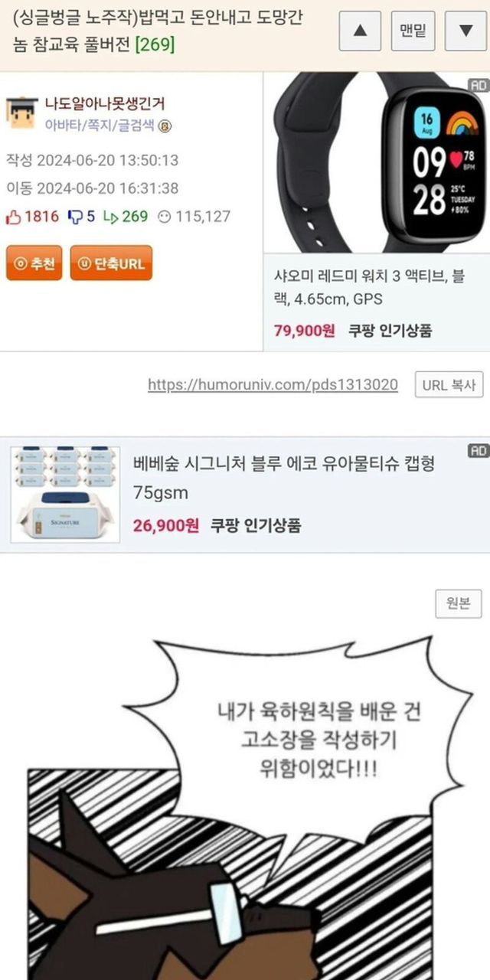
Task: Click the thumbs-up count icon
Action: pyautogui.click(x=13, y=217)
